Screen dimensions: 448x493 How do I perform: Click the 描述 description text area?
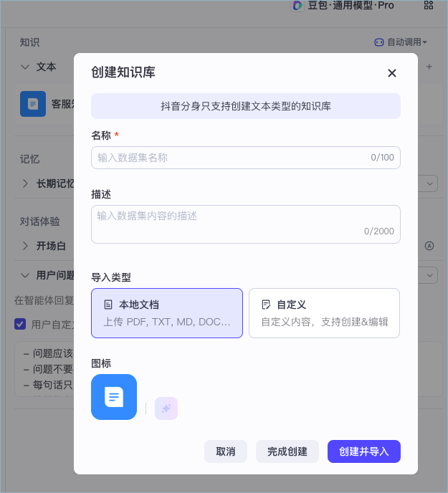tap(246, 224)
